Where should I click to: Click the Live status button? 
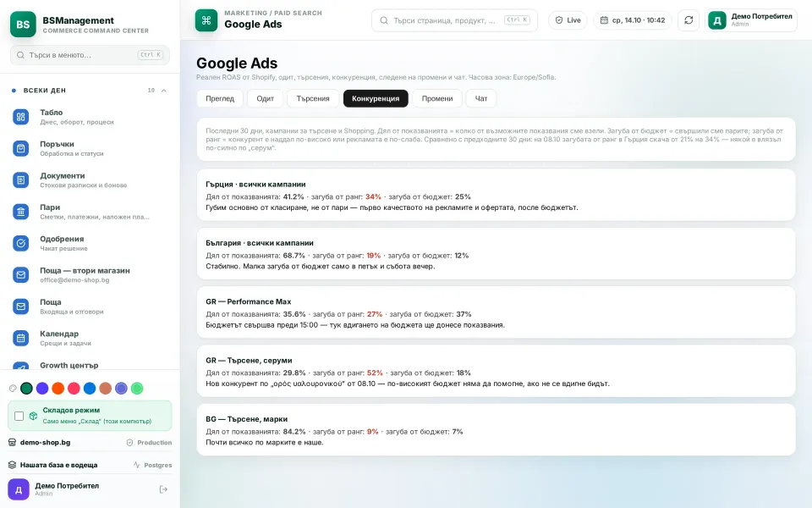[x=568, y=20]
